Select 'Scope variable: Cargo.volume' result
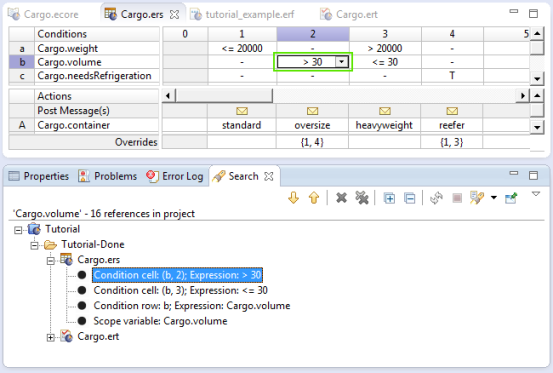Screen dimensions: 553x373 pyautogui.click(x=160, y=321)
